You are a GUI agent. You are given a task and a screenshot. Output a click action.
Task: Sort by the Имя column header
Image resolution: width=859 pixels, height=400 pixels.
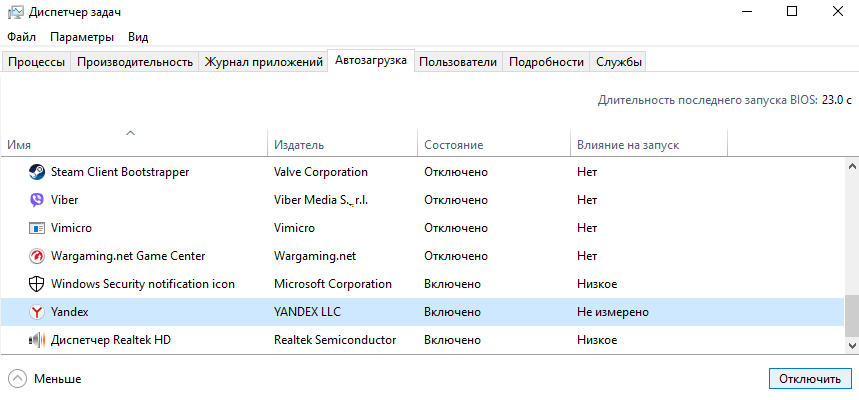pyautogui.click(x=19, y=145)
